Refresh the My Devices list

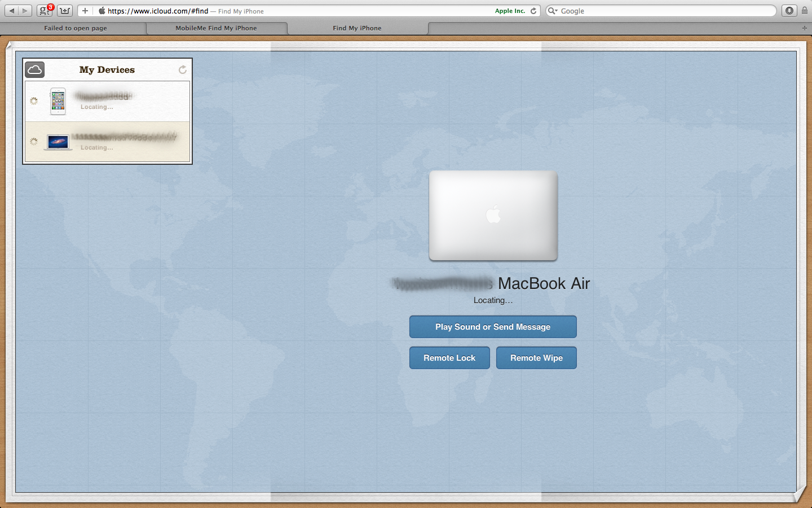tap(183, 69)
